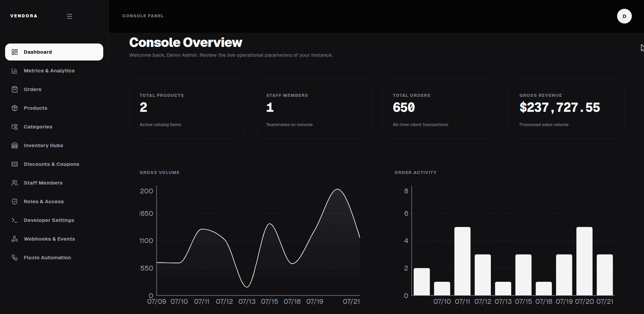644x314 pixels.
Task: Open Categories using its tree icon
Action: [15, 127]
